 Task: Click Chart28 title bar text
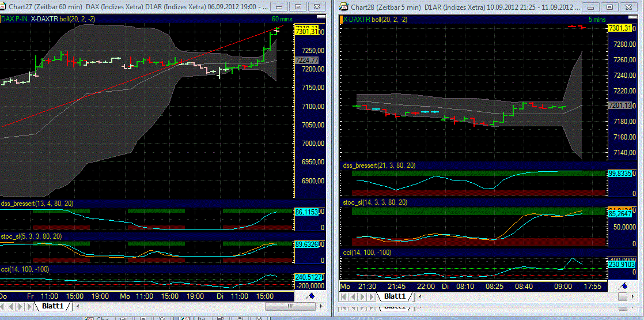(467, 6)
